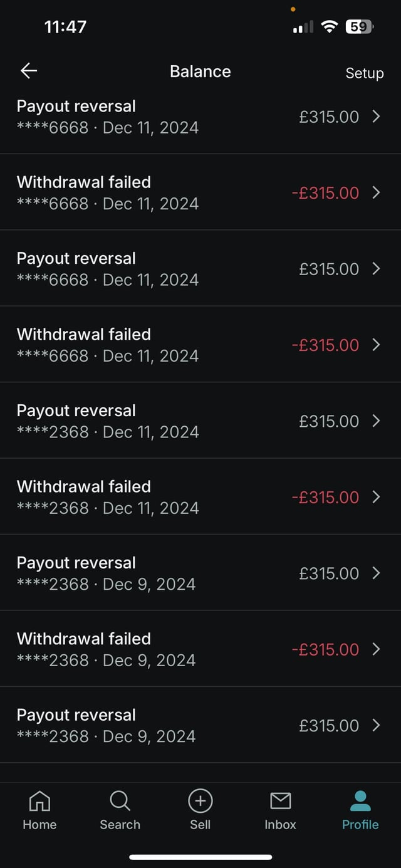The width and height of the screenshot is (401, 868).
Task: Click the Wi-Fi status icon
Action: click(329, 26)
